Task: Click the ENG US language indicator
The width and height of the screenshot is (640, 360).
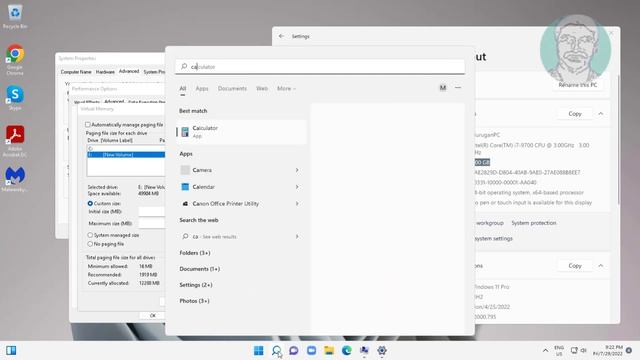Action: (x=559, y=350)
